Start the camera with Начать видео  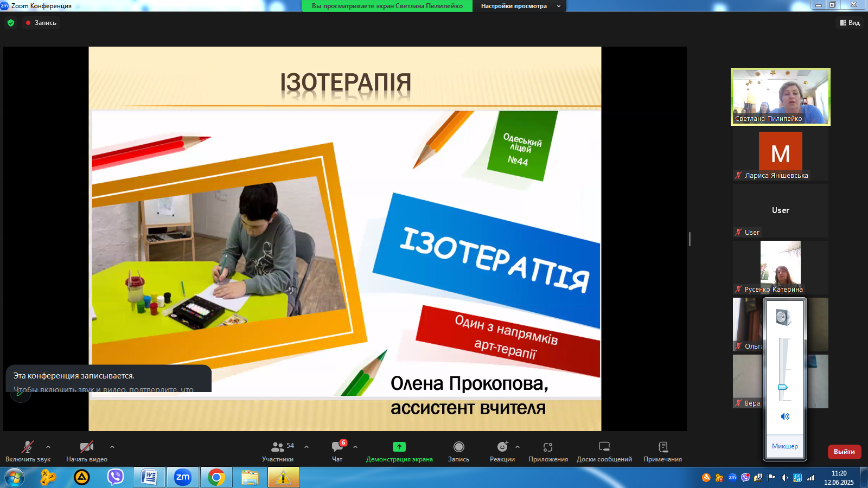pyautogui.click(x=87, y=451)
